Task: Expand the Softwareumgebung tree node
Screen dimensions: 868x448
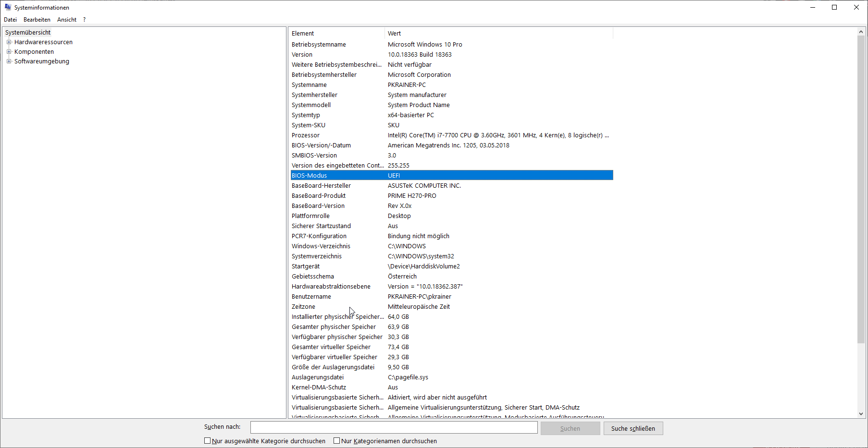Action: tap(9, 61)
